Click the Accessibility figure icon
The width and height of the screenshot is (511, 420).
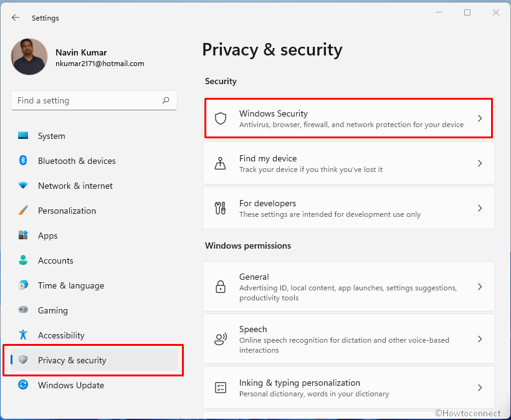[x=23, y=335]
